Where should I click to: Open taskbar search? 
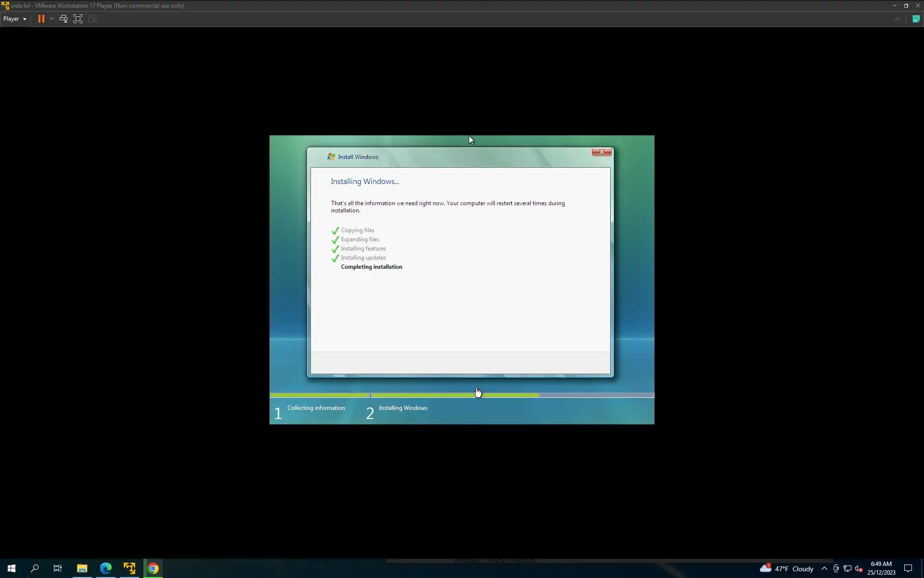[35, 568]
